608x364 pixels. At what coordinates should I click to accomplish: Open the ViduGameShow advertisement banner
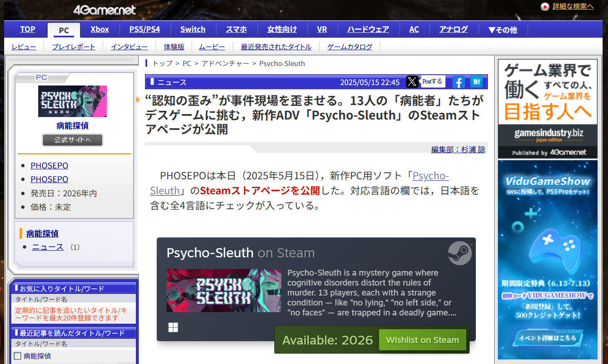click(548, 260)
